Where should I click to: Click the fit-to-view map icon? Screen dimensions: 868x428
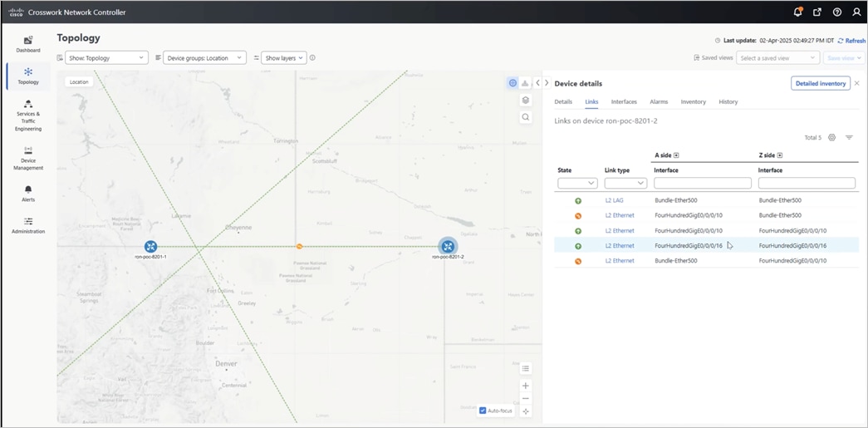click(525, 411)
